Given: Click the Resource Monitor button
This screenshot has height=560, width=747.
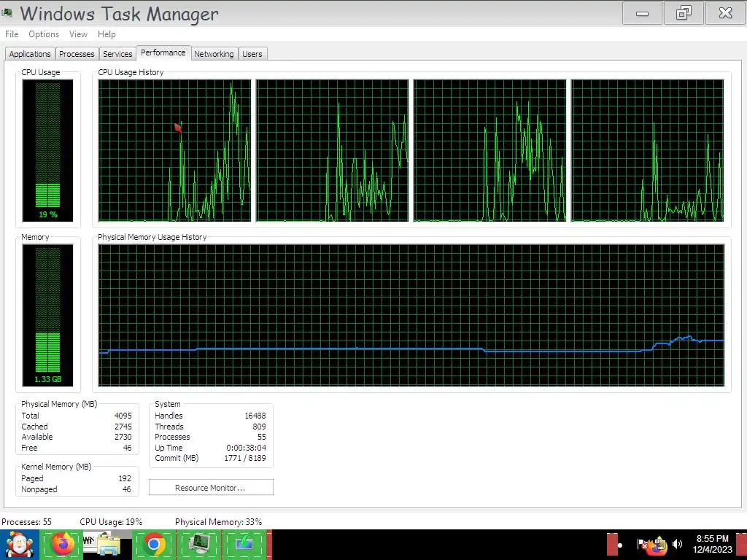Looking at the screenshot, I should [211, 488].
